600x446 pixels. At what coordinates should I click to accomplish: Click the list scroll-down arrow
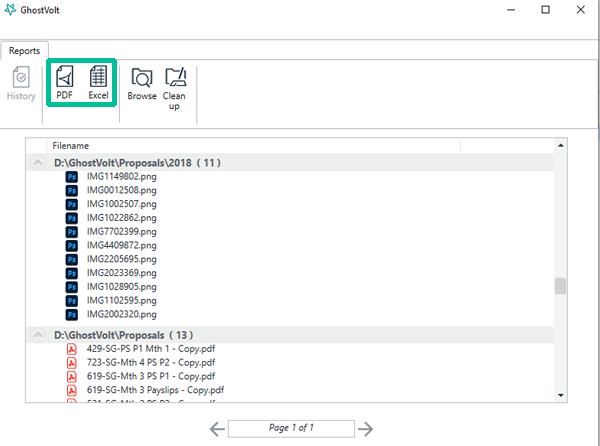click(x=561, y=396)
